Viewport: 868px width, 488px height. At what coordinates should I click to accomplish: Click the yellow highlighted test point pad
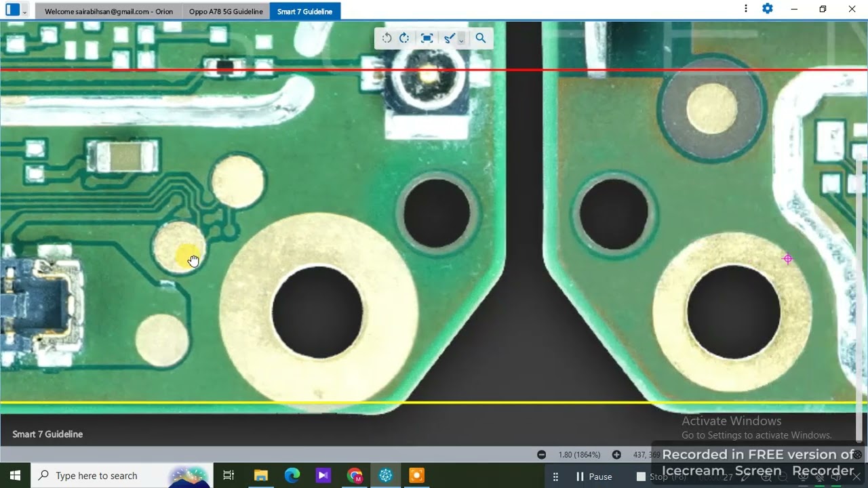179,248
